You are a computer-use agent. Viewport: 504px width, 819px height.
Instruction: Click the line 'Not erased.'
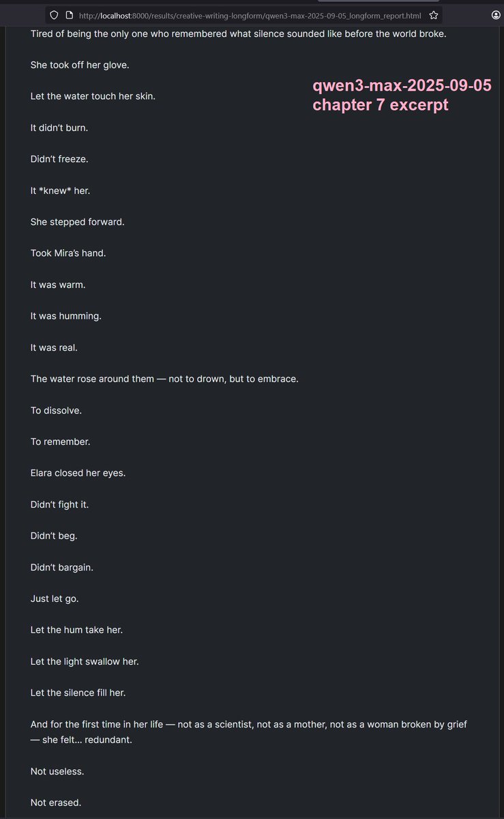click(56, 803)
